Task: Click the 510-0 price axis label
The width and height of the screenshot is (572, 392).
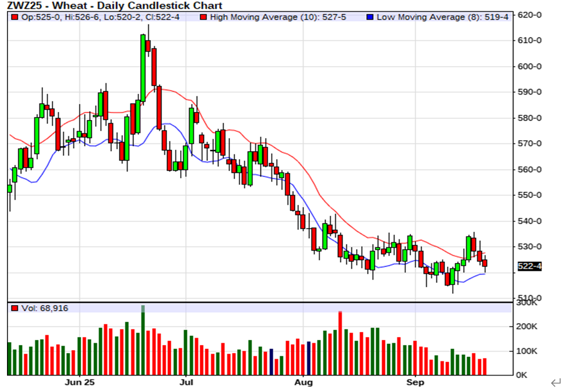Action: coord(530,298)
